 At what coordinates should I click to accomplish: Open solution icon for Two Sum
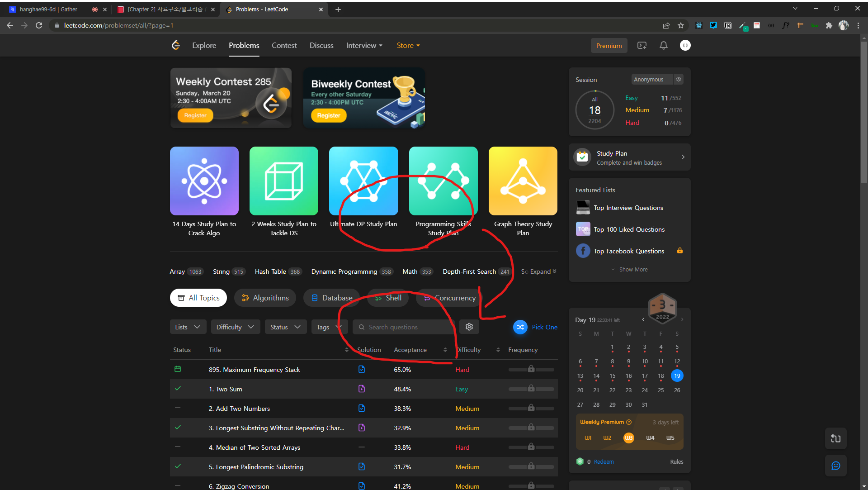[362, 389]
